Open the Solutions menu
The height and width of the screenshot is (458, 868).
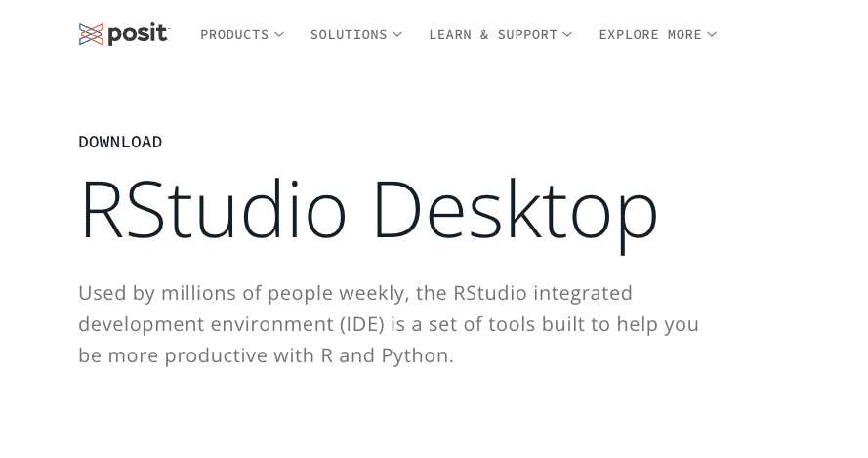[x=349, y=35]
